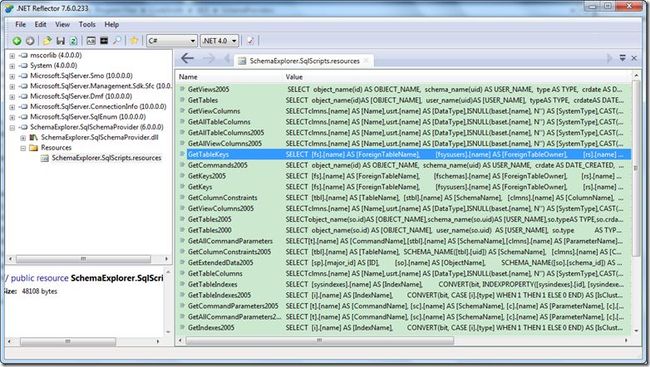650x367 pixels.
Task: Select the GetTableIndexes resource row
Action: click(x=405, y=284)
